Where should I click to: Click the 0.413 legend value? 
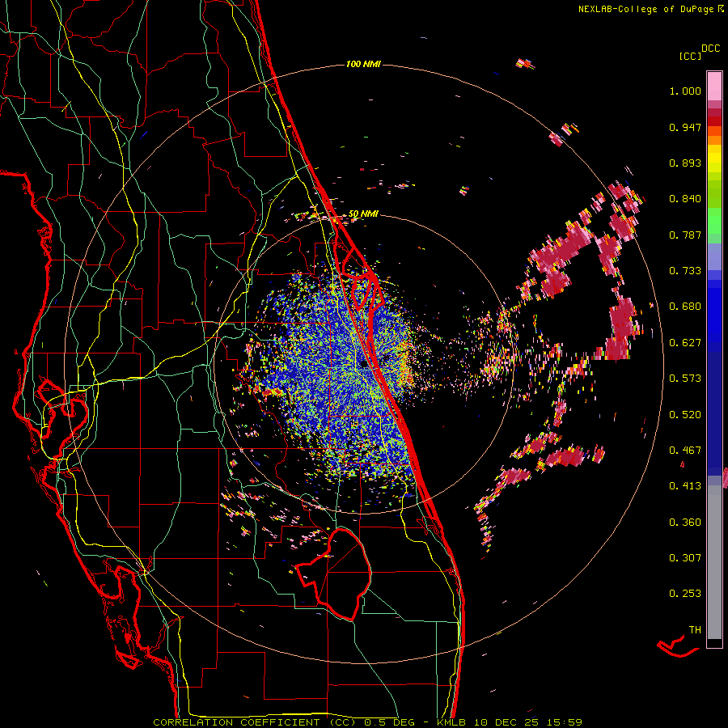pos(685,486)
